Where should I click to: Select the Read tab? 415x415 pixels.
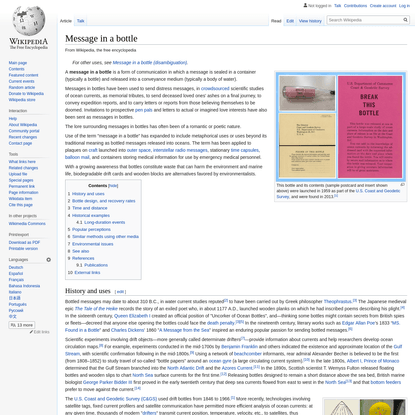[276, 21]
